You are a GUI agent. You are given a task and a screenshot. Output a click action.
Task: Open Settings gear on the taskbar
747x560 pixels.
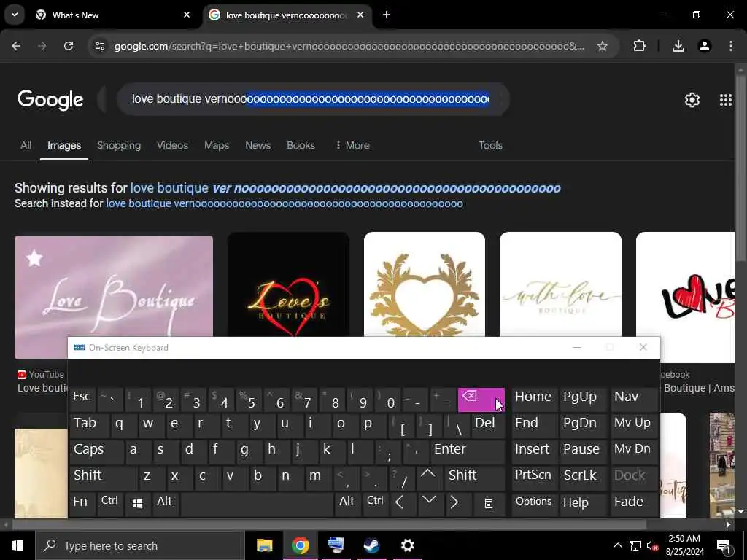407,545
